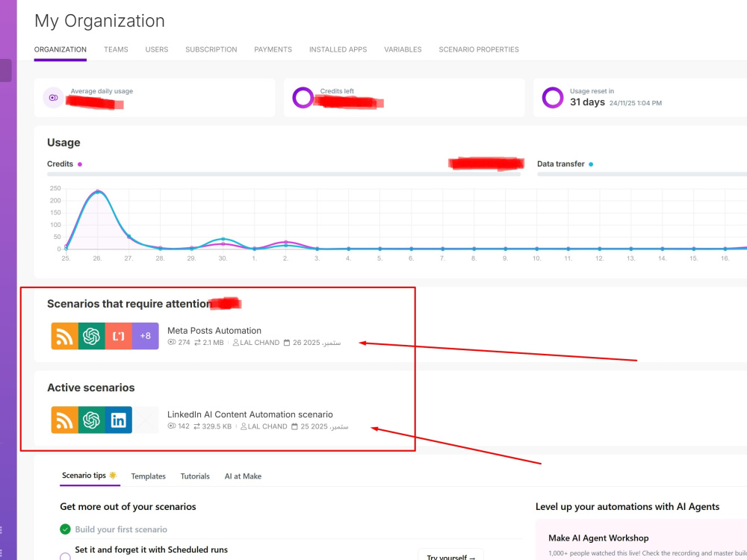Viewport: 747px width, 560px height.
Task: Open the Meta Posts Automation scenario
Action: tap(214, 331)
